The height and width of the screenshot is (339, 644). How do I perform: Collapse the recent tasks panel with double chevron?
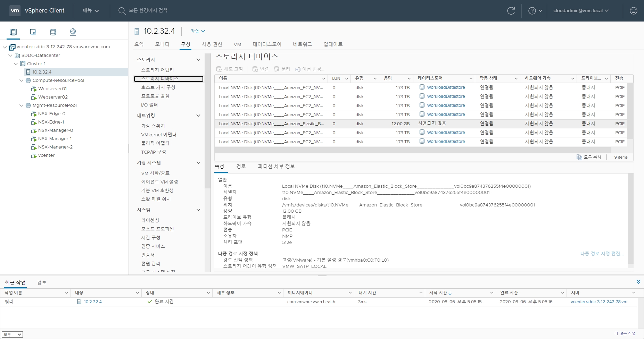point(638,281)
